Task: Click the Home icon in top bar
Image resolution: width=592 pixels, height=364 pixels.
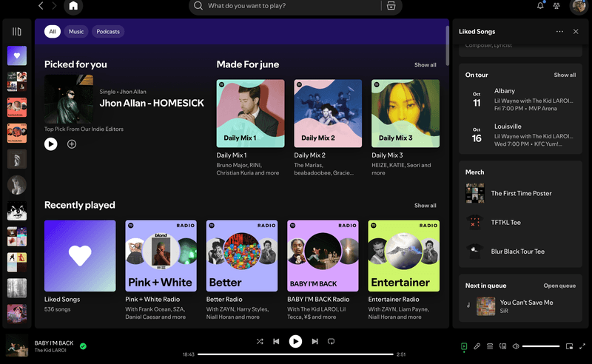Action: click(x=73, y=7)
